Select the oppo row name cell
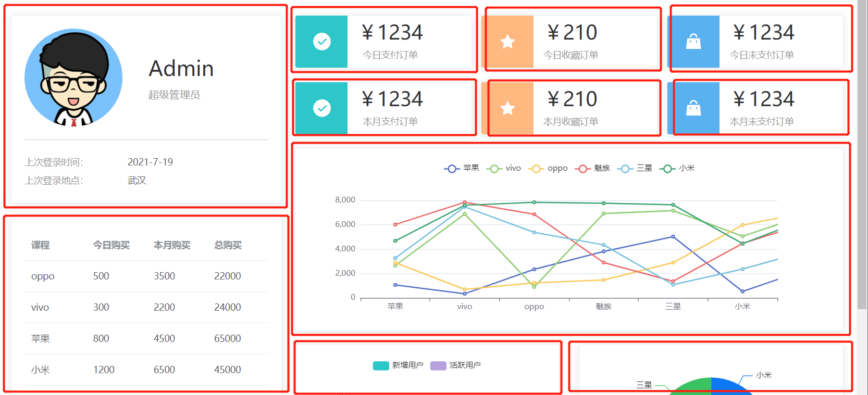 [43, 276]
